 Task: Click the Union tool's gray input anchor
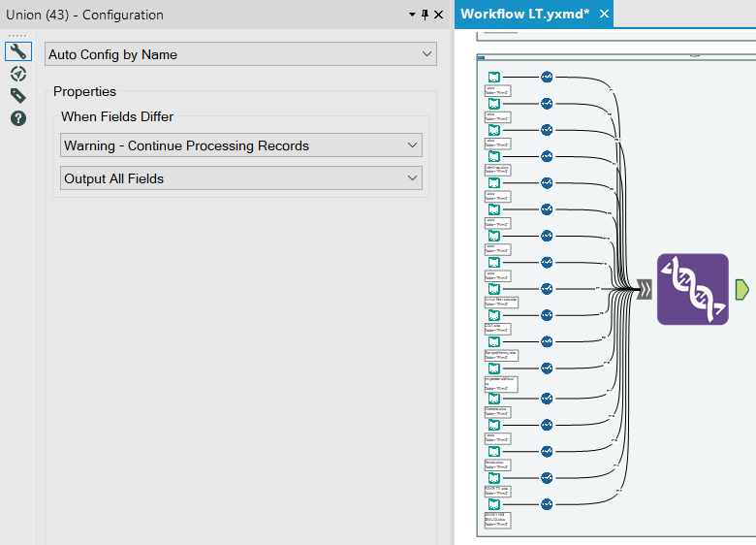644,289
